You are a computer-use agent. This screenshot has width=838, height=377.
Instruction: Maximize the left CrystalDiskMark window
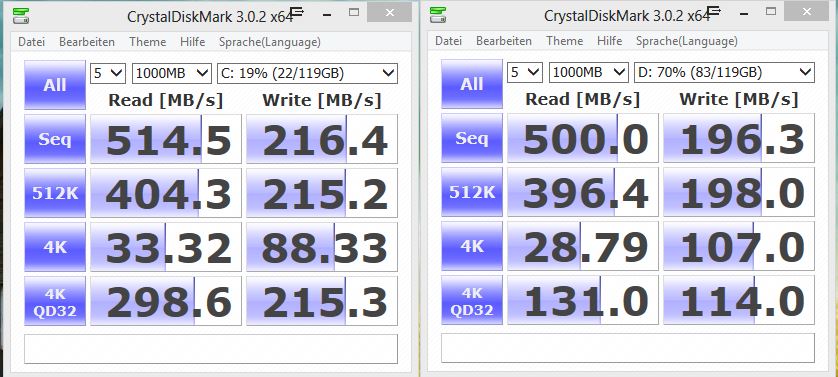tap(354, 12)
